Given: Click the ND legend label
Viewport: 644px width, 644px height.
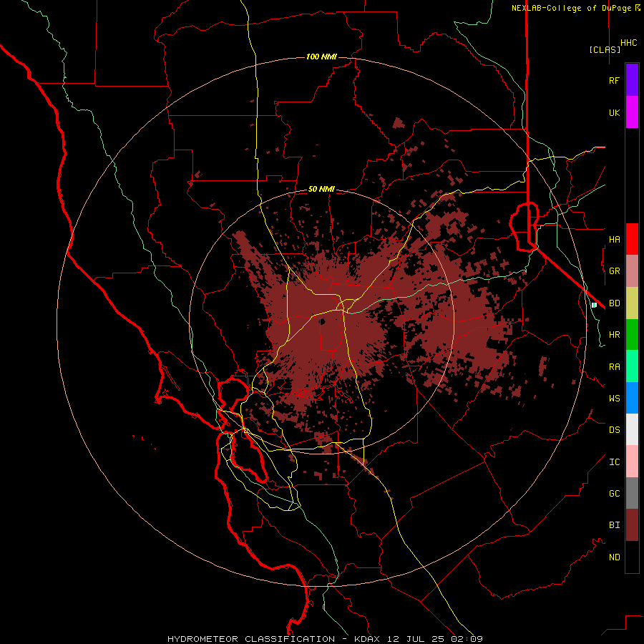Looking at the screenshot, I should point(614,557).
